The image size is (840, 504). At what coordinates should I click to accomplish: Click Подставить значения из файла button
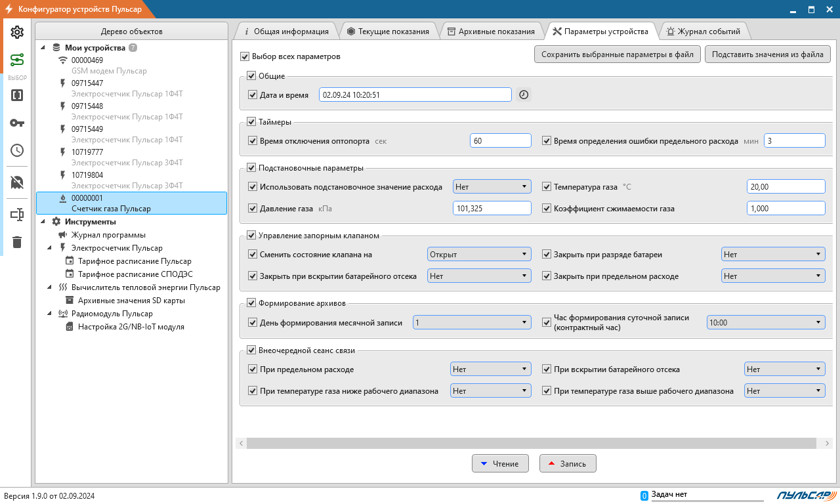(768, 54)
